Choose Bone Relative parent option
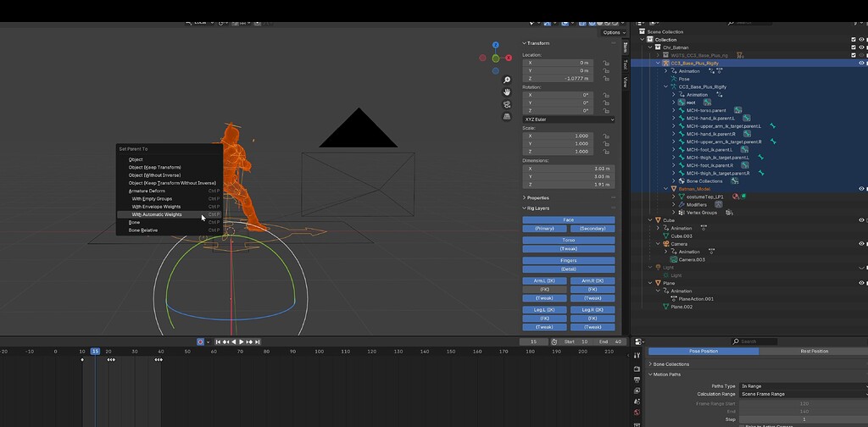 point(170,230)
